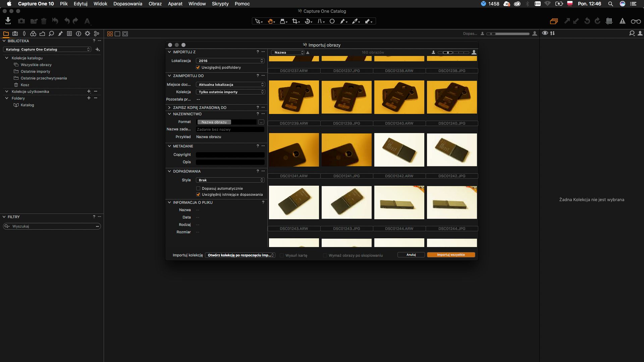Screen dimensions: 644x362
Task: Click the exposure warning triangle icon
Action: [622, 21]
